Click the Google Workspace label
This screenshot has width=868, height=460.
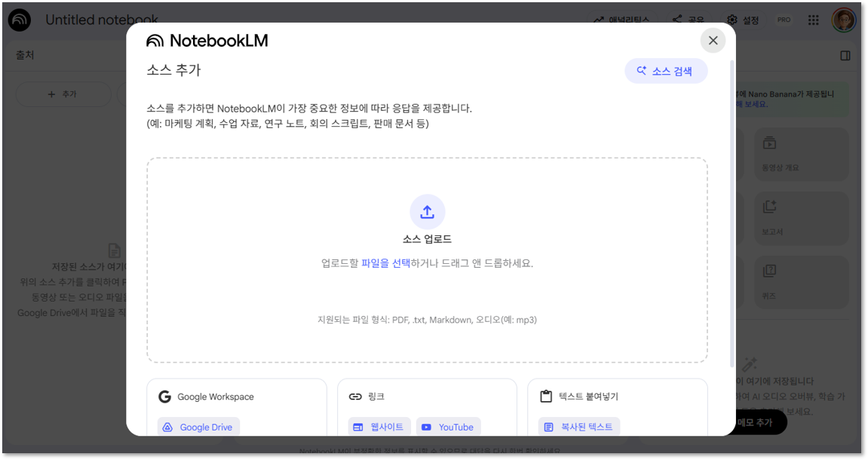[x=216, y=397]
